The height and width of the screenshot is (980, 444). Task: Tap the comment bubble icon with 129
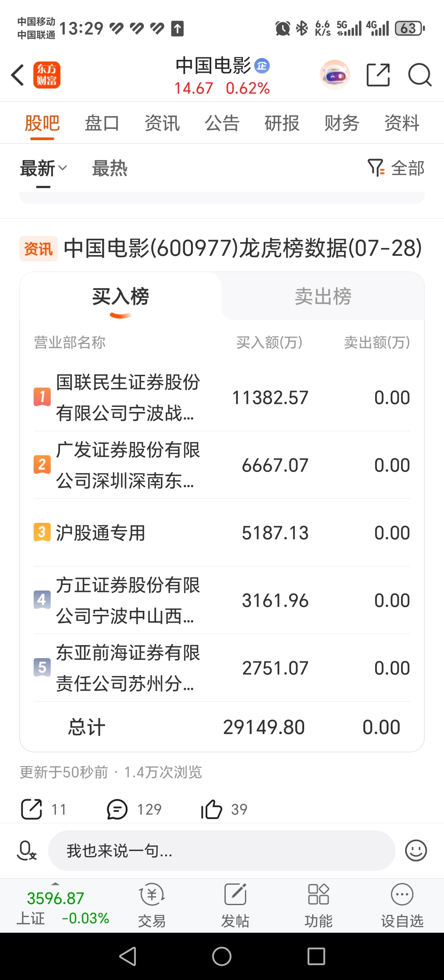(117, 809)
